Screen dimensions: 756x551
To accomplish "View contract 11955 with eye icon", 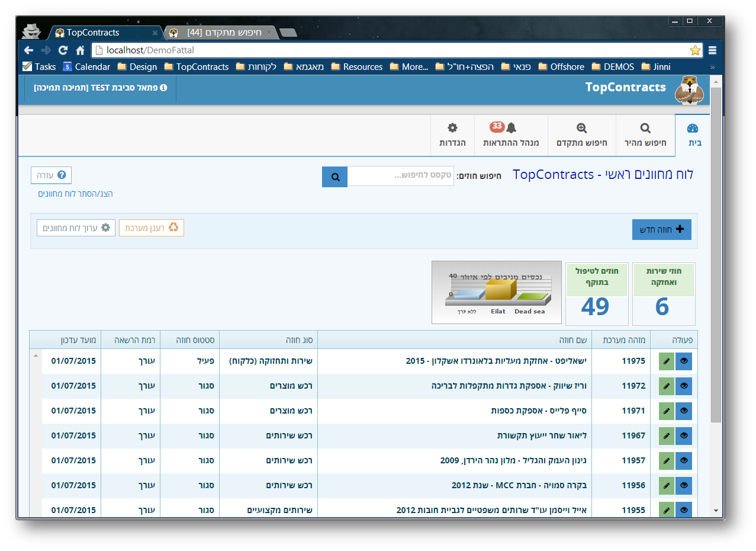I will tap(684, 510).
